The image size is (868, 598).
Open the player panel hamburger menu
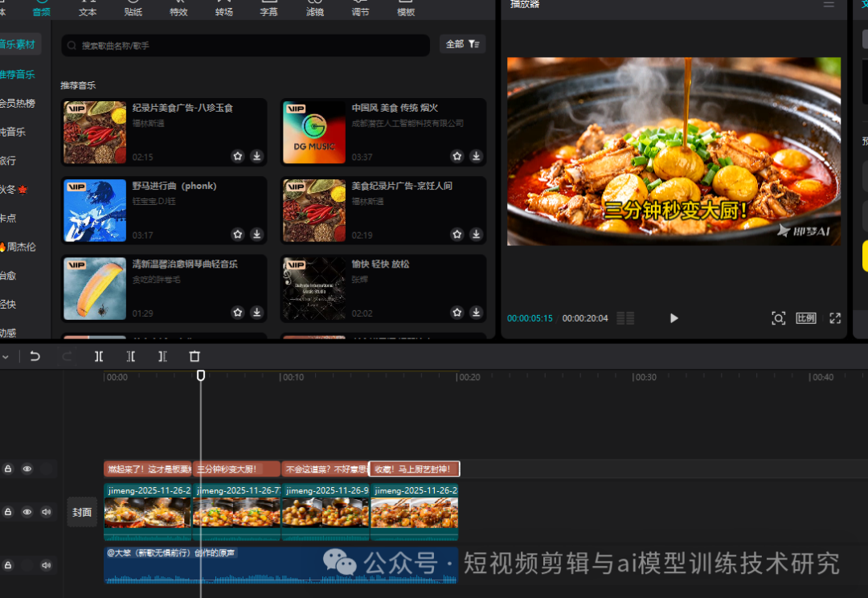point(829,4)
